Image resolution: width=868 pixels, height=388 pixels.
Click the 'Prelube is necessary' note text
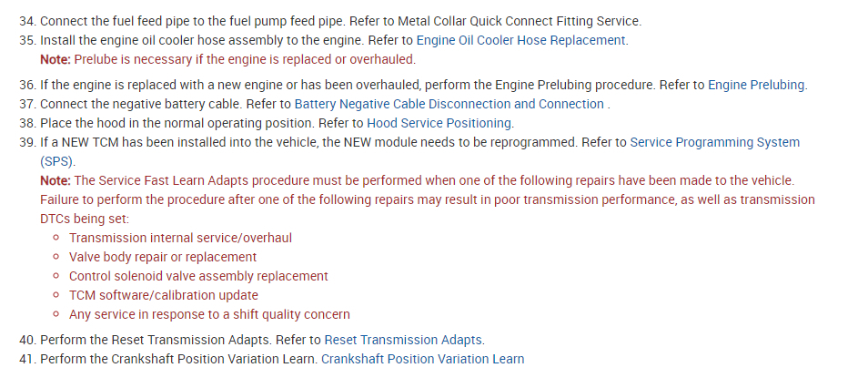point(244,59)
